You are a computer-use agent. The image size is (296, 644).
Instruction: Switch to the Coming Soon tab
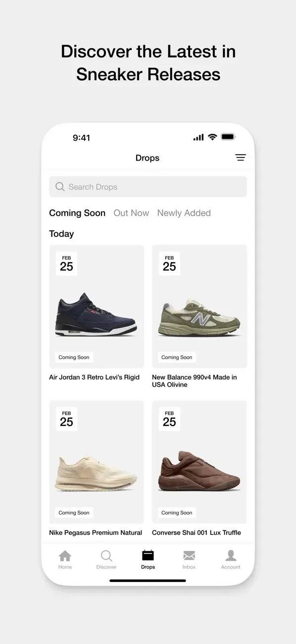[x=77, y=213]
